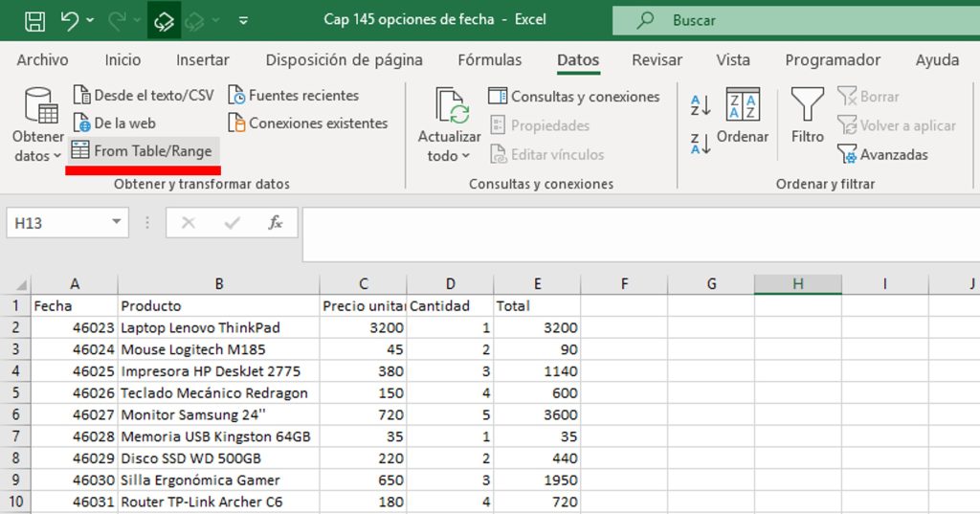Switch to the Fórmulas tab
Screen dimensions: 980x514
pyautogui.click(x=489, y=60)
